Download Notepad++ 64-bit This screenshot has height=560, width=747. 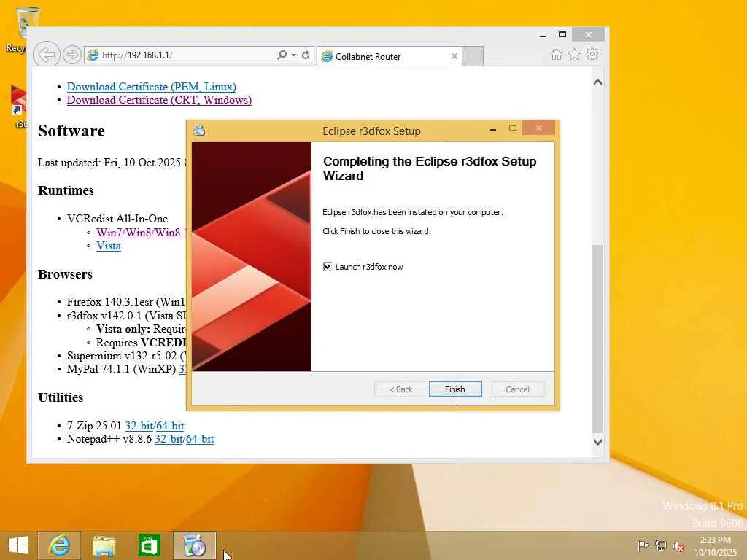200,439
